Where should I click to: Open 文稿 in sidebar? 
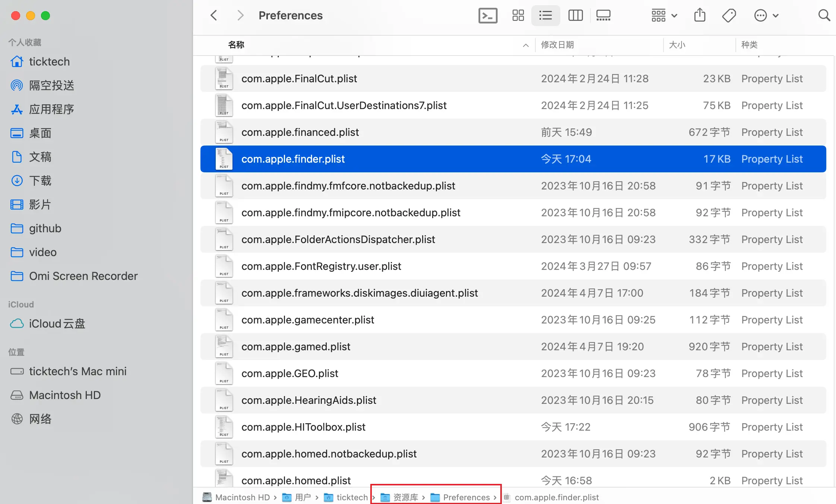pyautogui.click(x=31, y=157)
